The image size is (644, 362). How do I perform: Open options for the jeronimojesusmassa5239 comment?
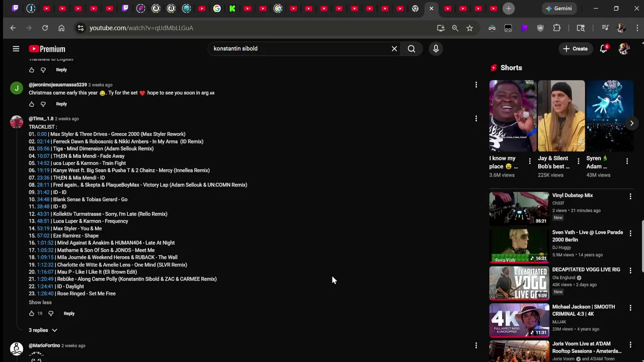476,85
